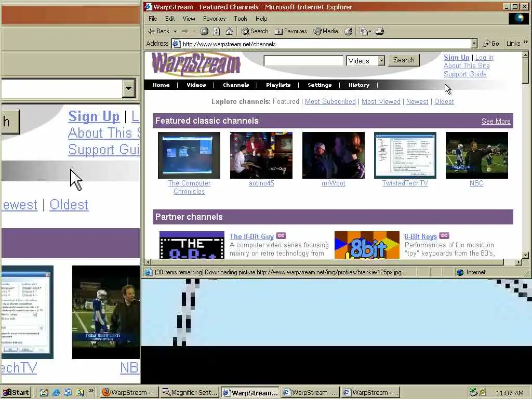Open the IE Search pane
Screen dimensions: 532x399
pos(255,31)
